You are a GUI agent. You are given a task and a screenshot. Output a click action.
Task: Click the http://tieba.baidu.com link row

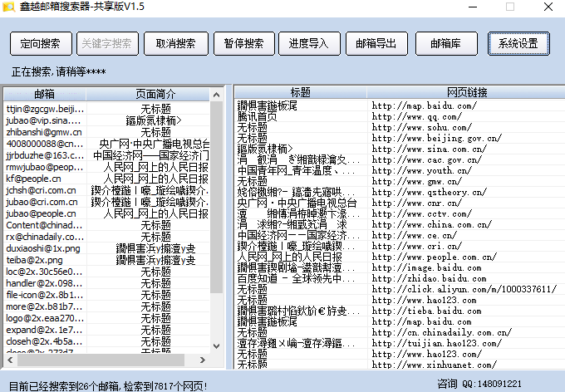click(x=400, y=311)
